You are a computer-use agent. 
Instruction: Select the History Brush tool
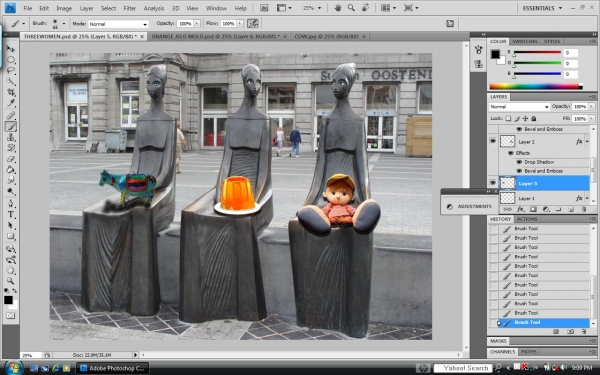click(x=11, y=148)
